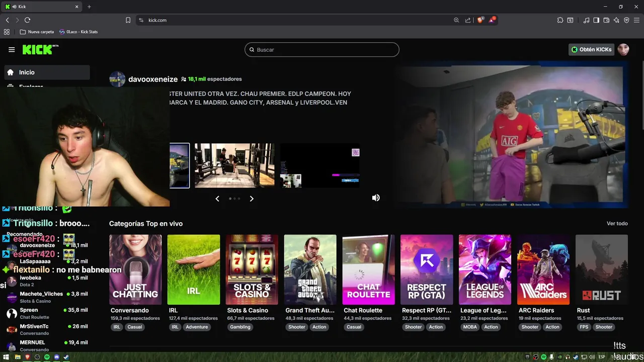644x362 pixels.
Task: Open the user profile avatar menu
Action: coord(623,49)
